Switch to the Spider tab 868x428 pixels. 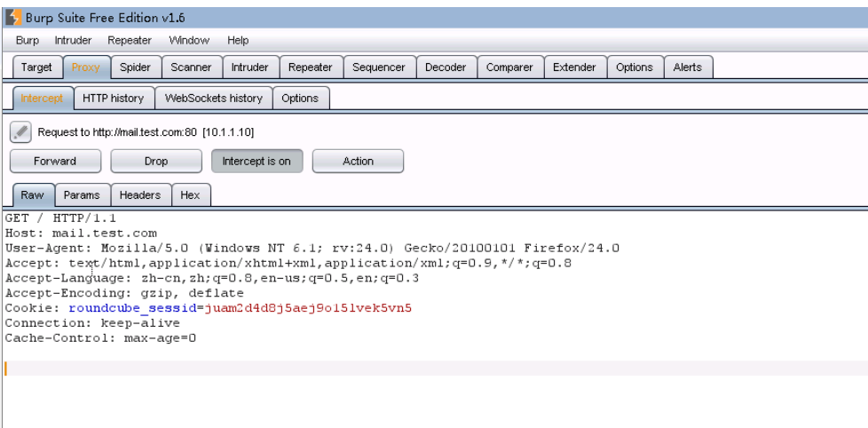click(135, 67)
